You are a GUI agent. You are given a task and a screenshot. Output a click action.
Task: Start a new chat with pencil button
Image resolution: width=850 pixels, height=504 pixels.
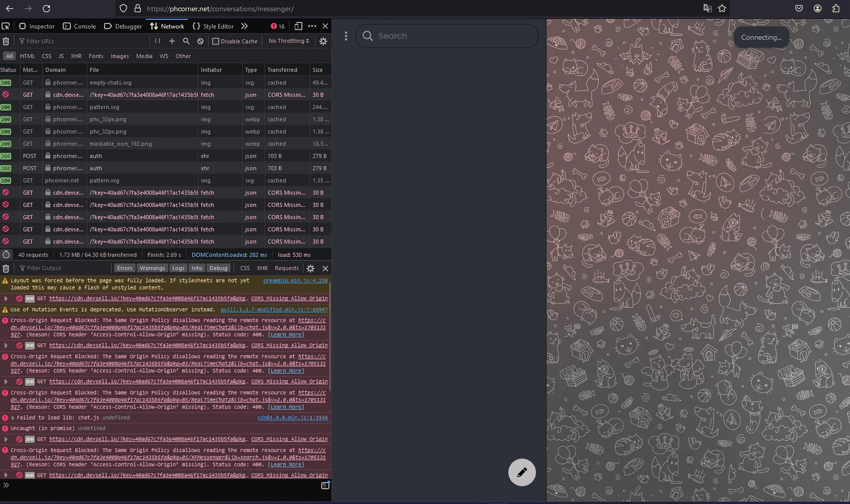522,472
